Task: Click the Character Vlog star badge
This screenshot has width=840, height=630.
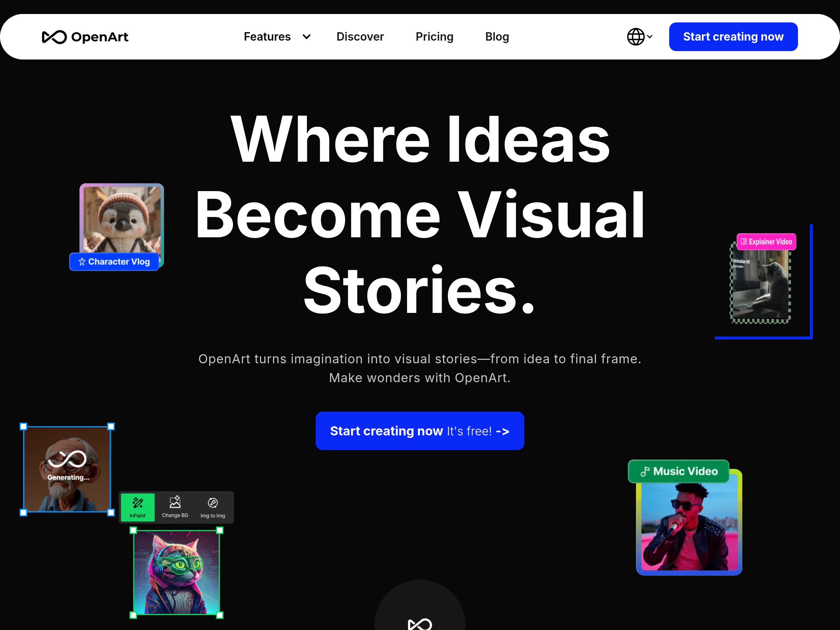Action: pyautogui.click(x=114, y=262)
